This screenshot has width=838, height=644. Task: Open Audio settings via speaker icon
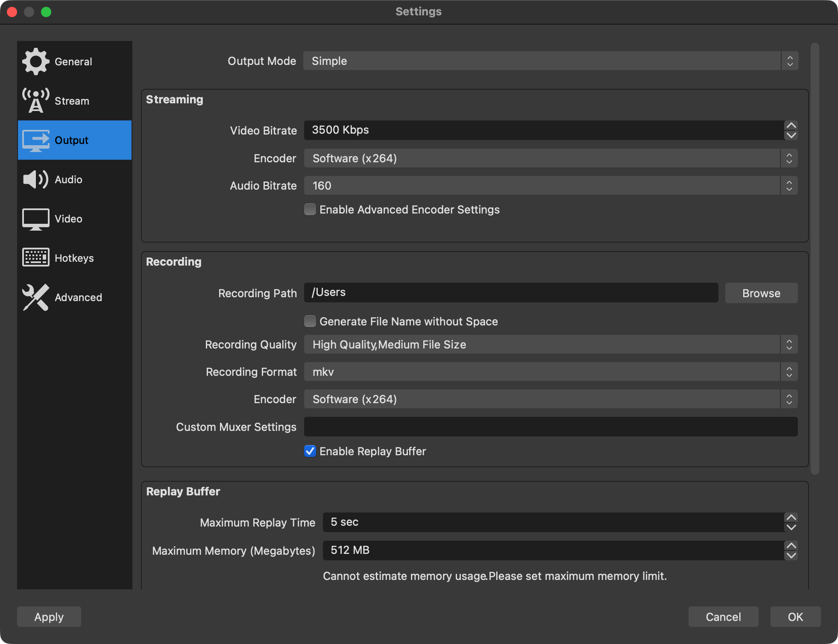36,179
